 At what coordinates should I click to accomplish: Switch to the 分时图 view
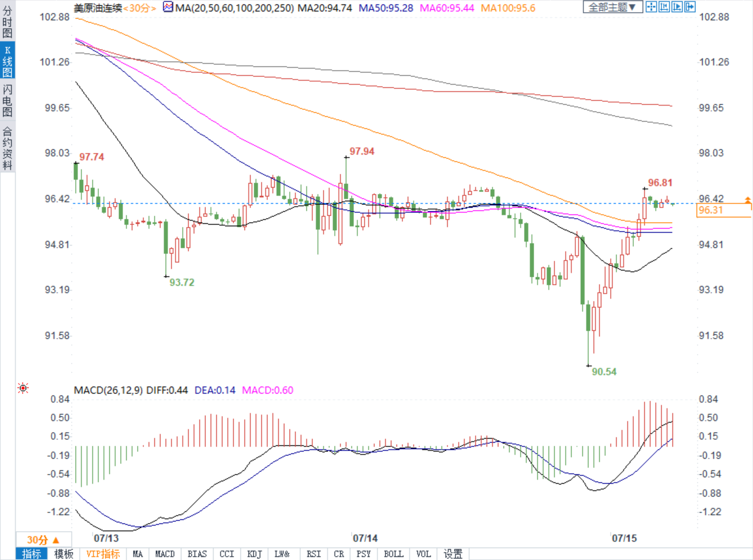tap(8, 21)
